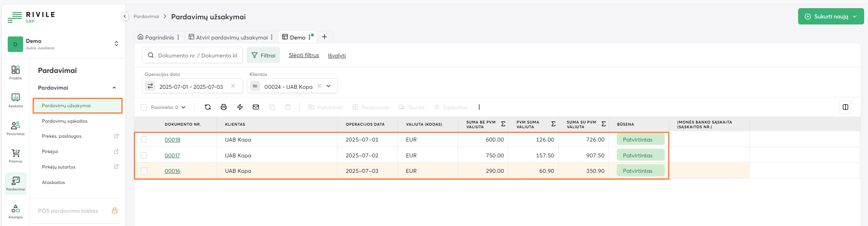Click the refresh icon in the toolbar
This screenshot has height=226, width=868.
(x=208, y=107)
